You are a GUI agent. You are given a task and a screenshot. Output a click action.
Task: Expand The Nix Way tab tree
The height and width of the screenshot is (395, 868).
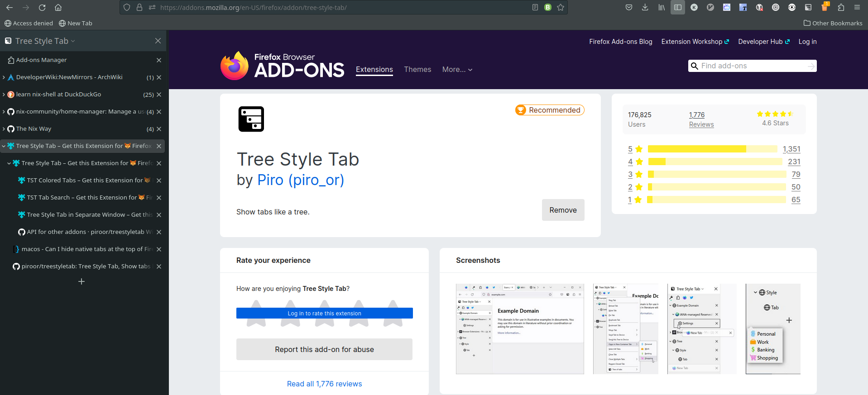click(4, 129)
